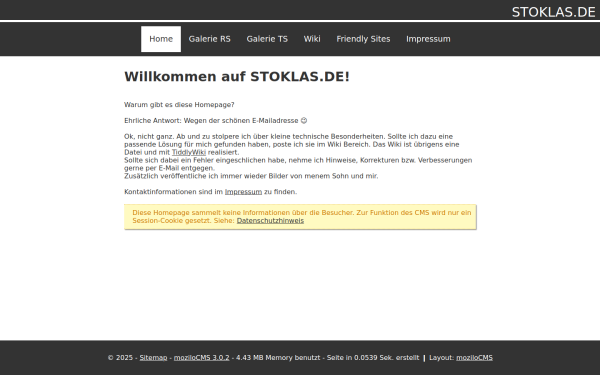Go to the Wiki menu item
Viewport: 600px width, 375px height.
pos(312,39)
